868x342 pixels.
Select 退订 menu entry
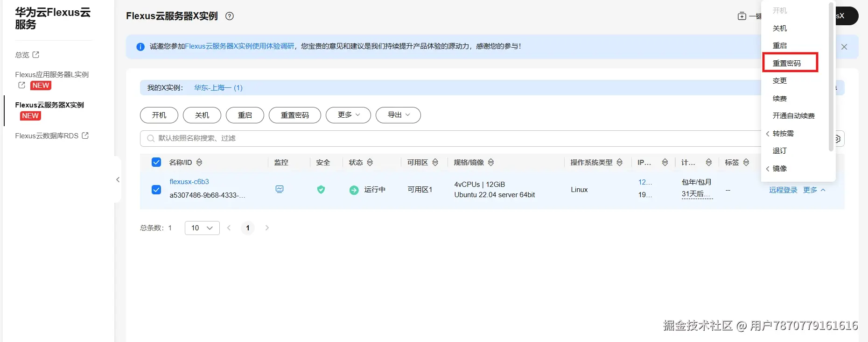[x=780, y=151]
